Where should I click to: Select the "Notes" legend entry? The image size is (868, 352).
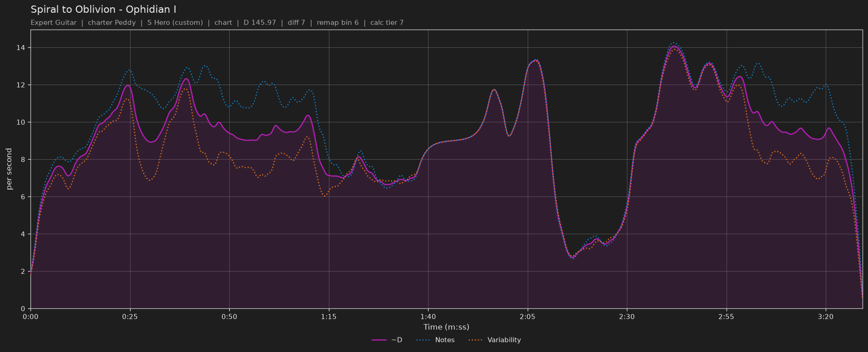[x=435, y=340]
